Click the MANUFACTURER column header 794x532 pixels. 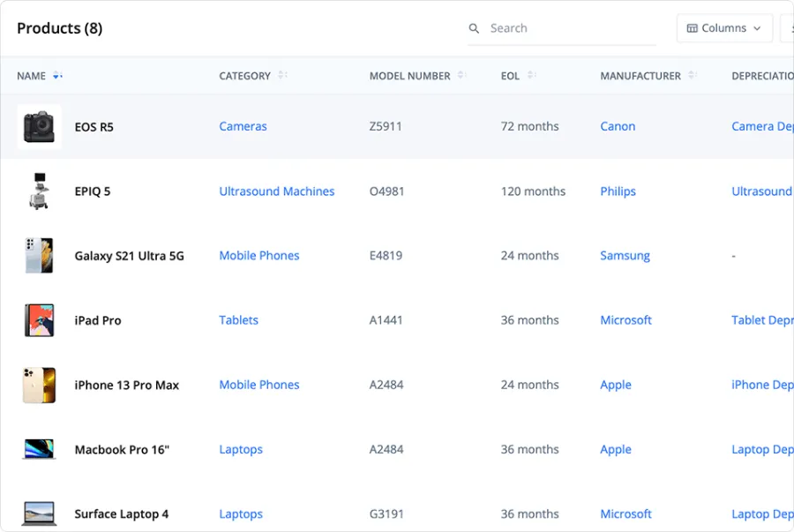[640, 76]
